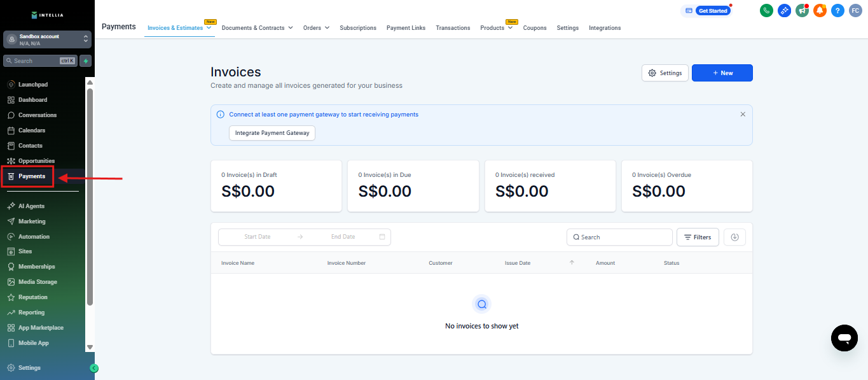Click the green phone dialer icon

(x=766, y=11)
